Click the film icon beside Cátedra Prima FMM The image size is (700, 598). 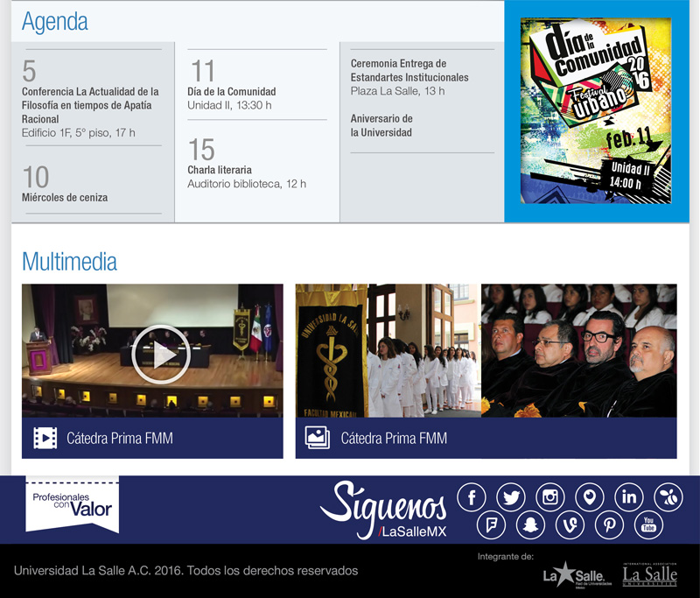[x=45, y=438]
